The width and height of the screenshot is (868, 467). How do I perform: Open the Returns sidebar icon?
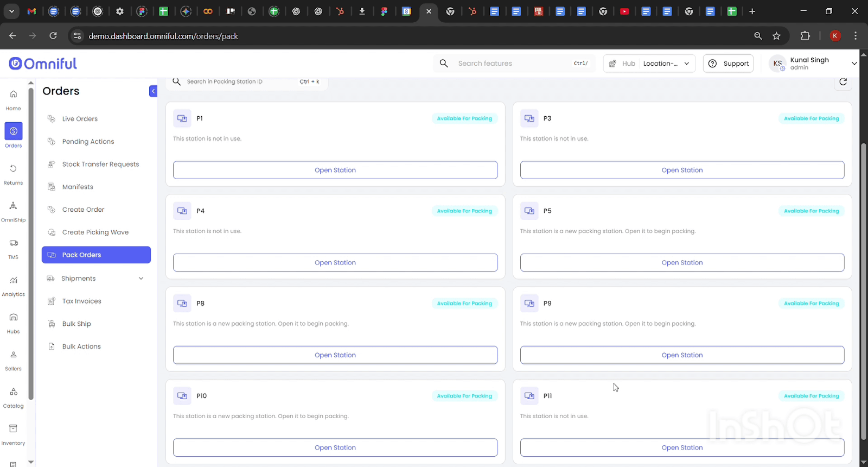click(x=13, y=174)
